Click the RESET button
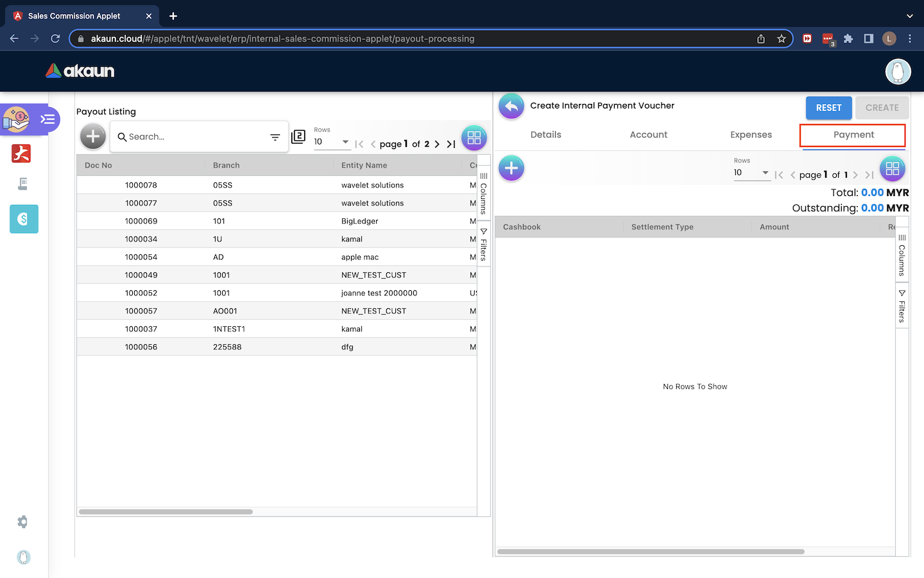Viewport: 924px width, 578px height. (828, 108)
